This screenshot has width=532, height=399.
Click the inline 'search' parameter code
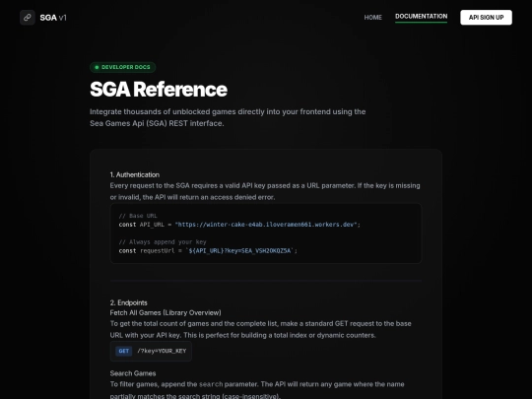211,384
